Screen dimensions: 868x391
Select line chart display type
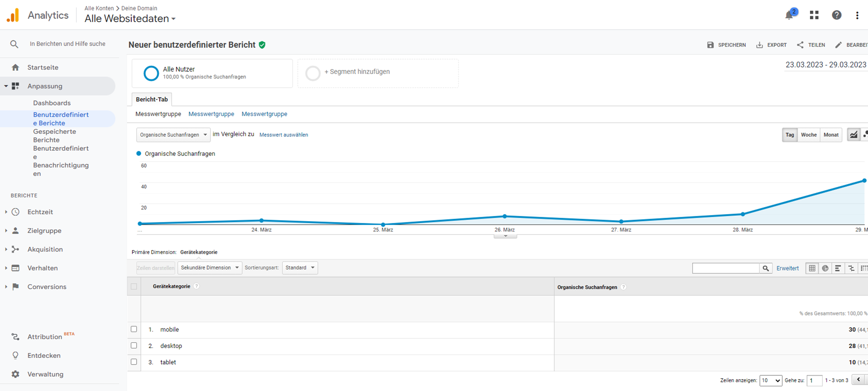(x=853, y=135)
